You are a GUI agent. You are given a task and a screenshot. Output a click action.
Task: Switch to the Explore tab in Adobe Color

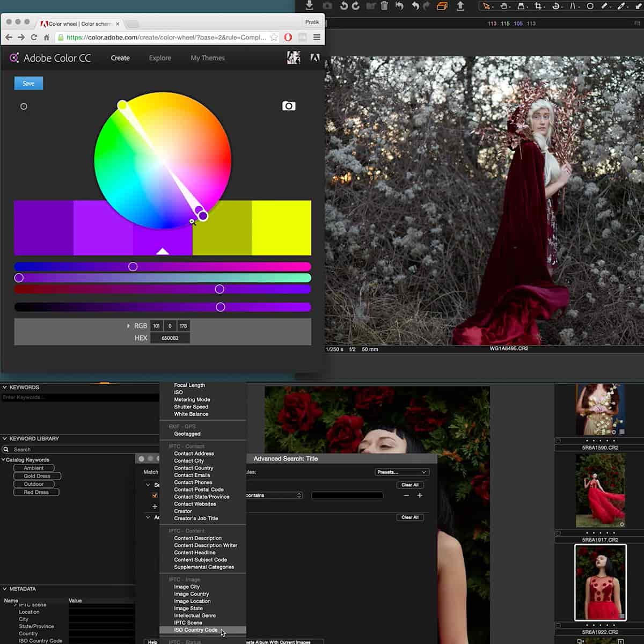pos(159,58)
